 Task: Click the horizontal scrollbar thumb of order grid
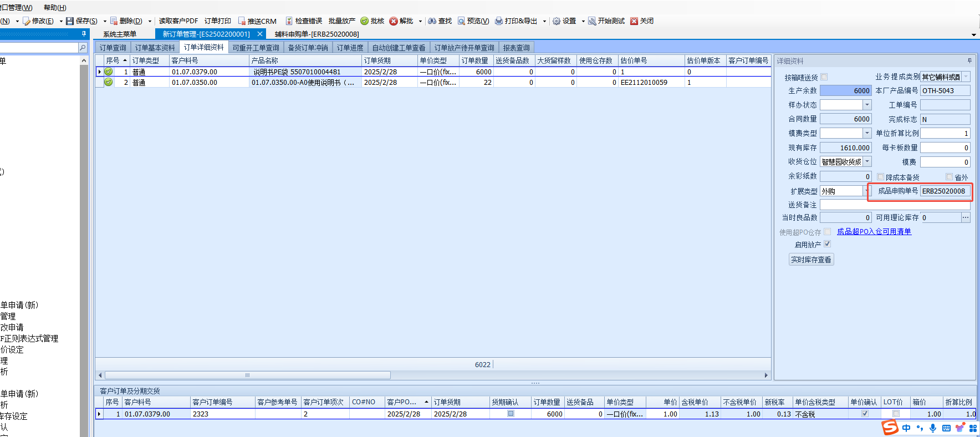[x=248, y=375]
